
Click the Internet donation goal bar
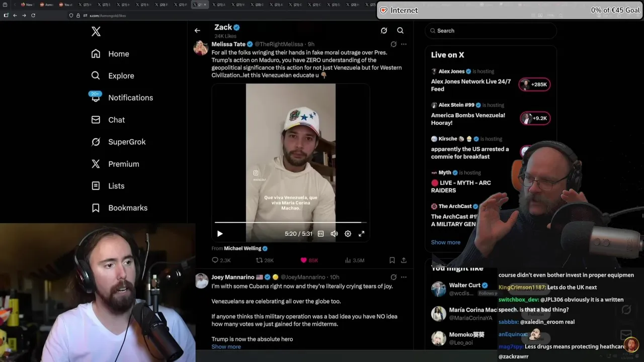510,10
